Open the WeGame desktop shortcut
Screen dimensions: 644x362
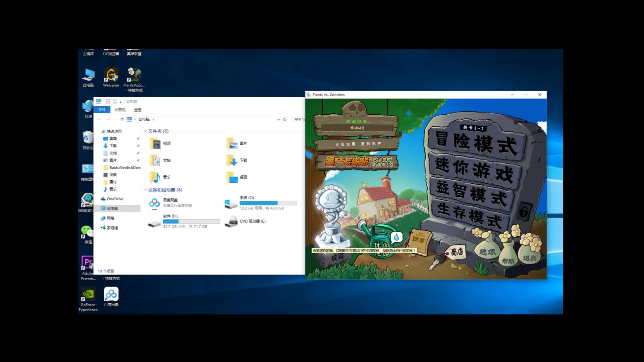tap(111, 77)
